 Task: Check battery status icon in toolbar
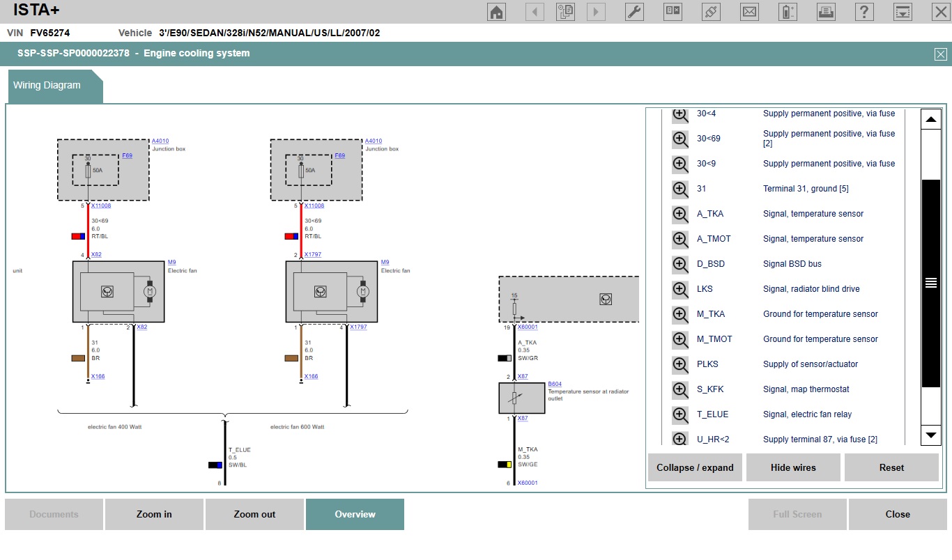pyautogui.click(x=788, y=12)
